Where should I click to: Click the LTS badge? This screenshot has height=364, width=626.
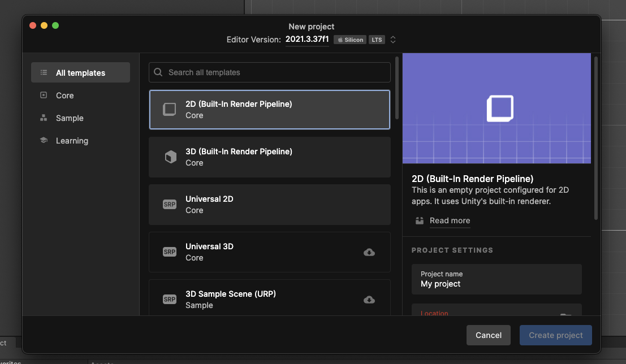point(377,40)
